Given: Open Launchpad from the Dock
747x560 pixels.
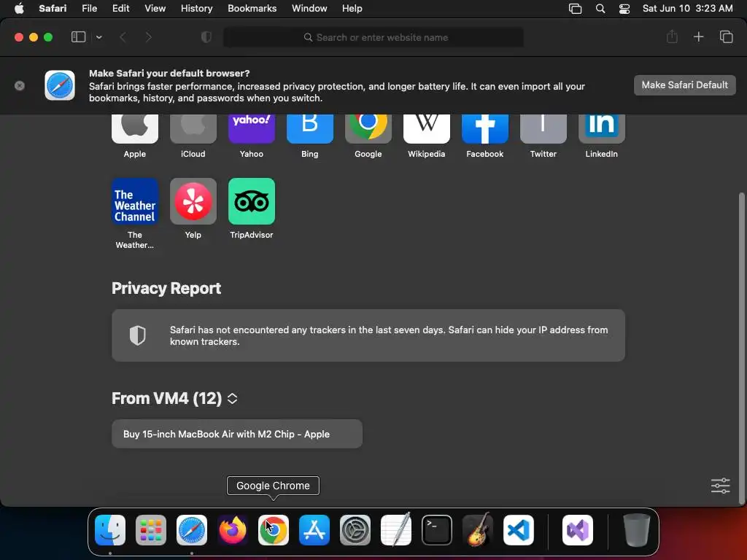Looking at the screenshot, I should click(x=151, y=529).
